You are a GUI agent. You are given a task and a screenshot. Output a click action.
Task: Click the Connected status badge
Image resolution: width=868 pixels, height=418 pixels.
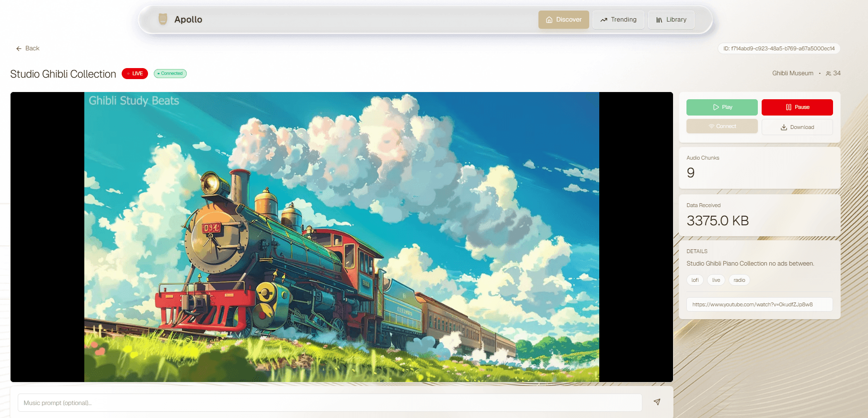point(170,73)
